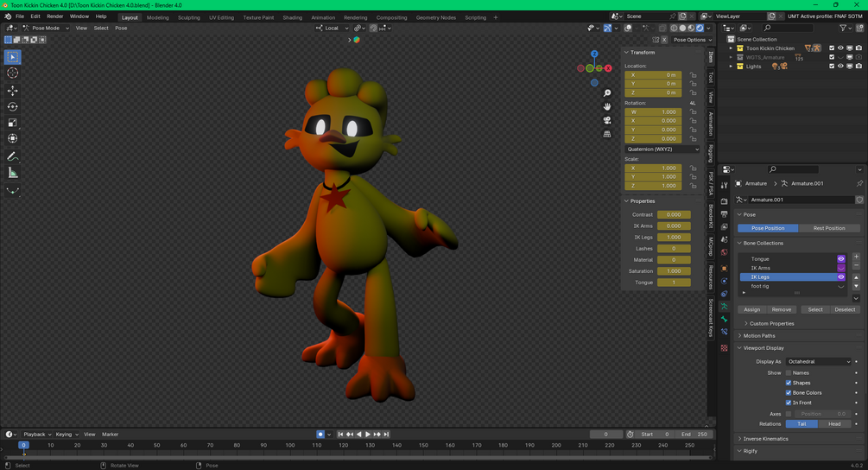The width and height of the screenshot is (868, 470).
Task: Toggle Tongue bone collection visibility
Action: click(x=841, y=259)
